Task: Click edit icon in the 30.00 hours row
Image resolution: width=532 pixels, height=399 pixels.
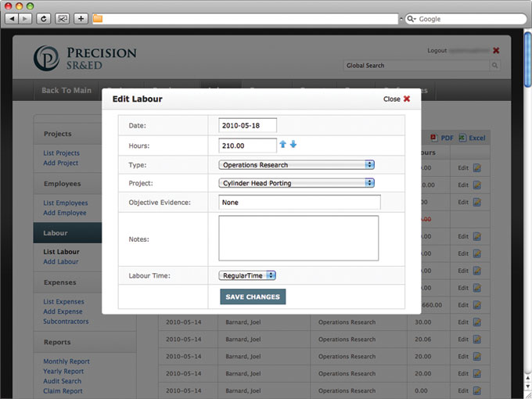Action: point(477,322)
